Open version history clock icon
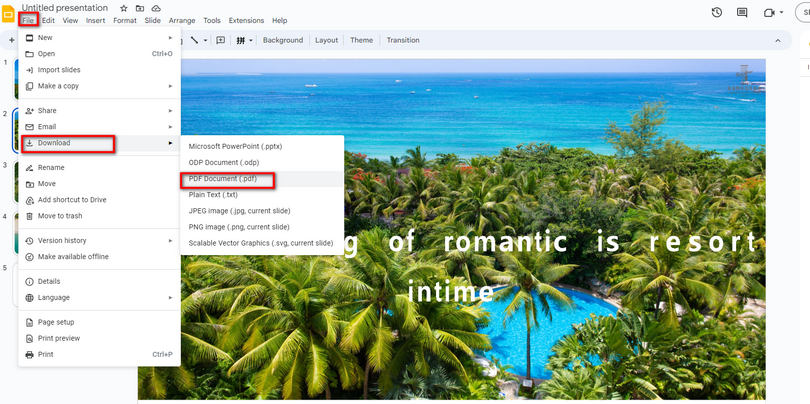 (x=716, y=12)
